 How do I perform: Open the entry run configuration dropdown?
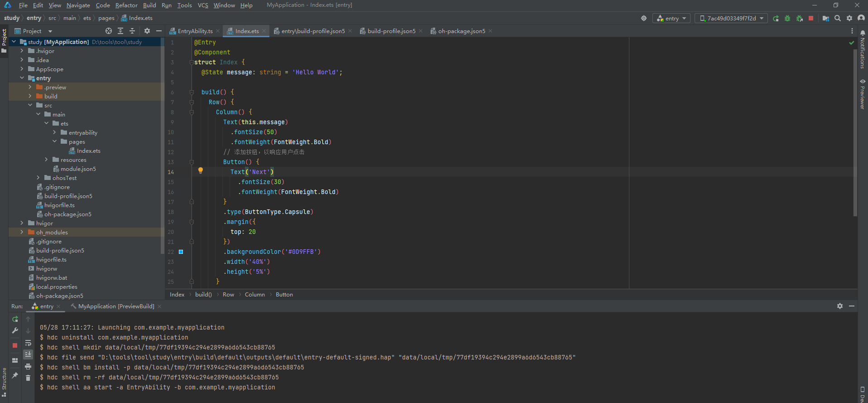(x=671, y=19)
